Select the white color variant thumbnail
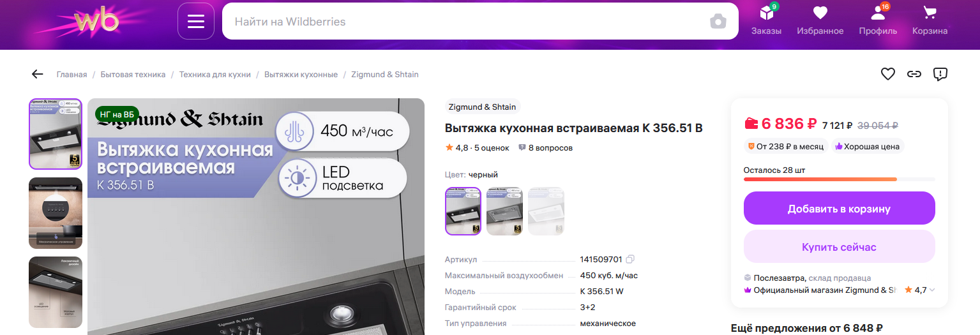 pos(546,211)
